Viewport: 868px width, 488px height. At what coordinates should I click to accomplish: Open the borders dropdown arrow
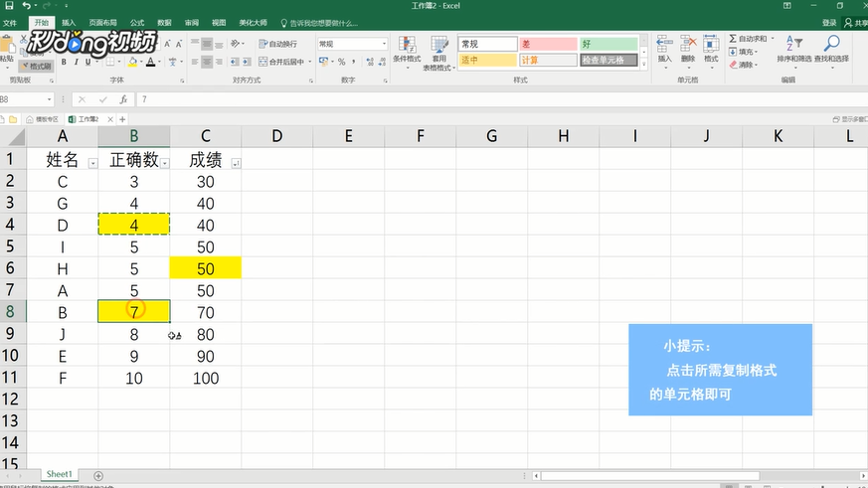click(x=119, y=62)
